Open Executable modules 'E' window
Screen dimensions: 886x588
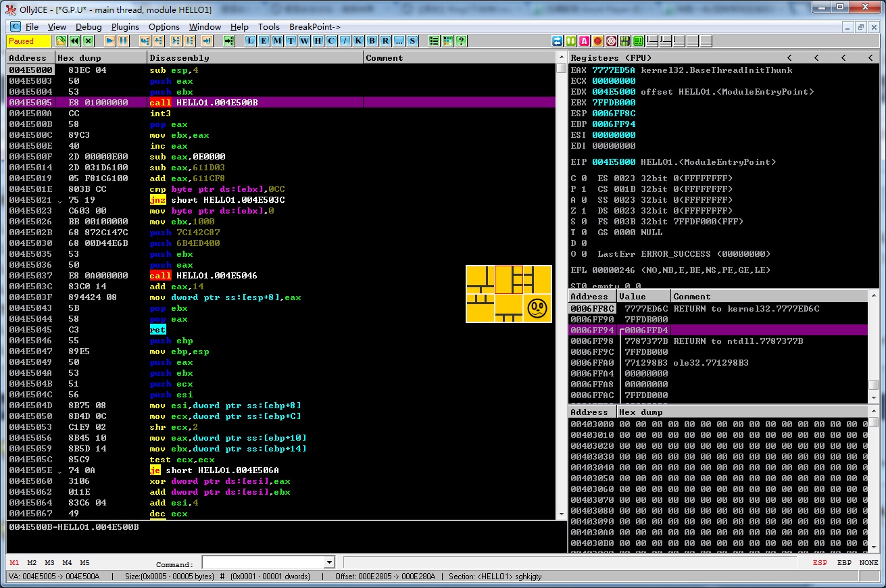264,41
